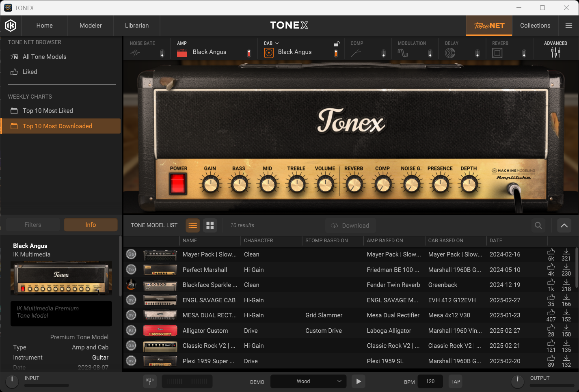
Task: Click the Noise Gate effect icon
Action: (135, 53)
